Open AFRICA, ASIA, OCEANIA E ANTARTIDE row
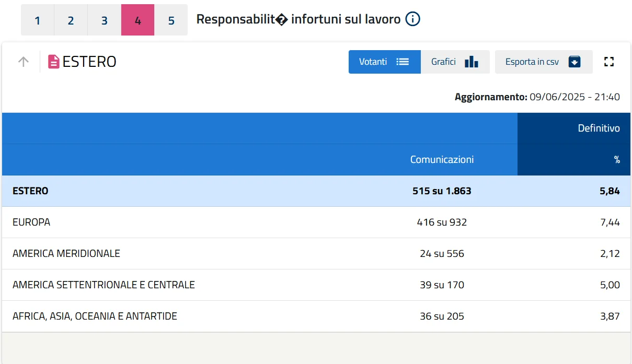This screenshot has width=632, height=364. 95,316
